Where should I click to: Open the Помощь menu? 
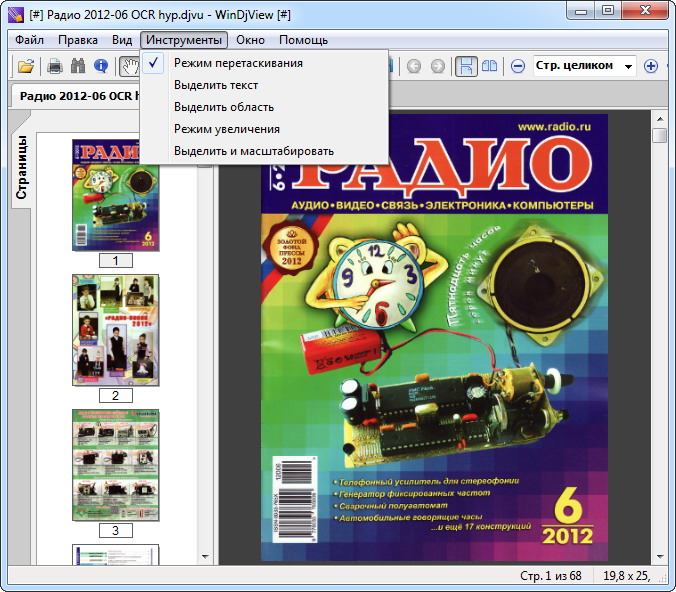click(x=304, y=40)
